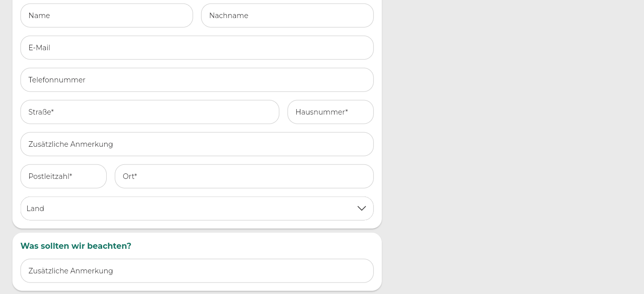Expand the Land country selector

point(197,209)
